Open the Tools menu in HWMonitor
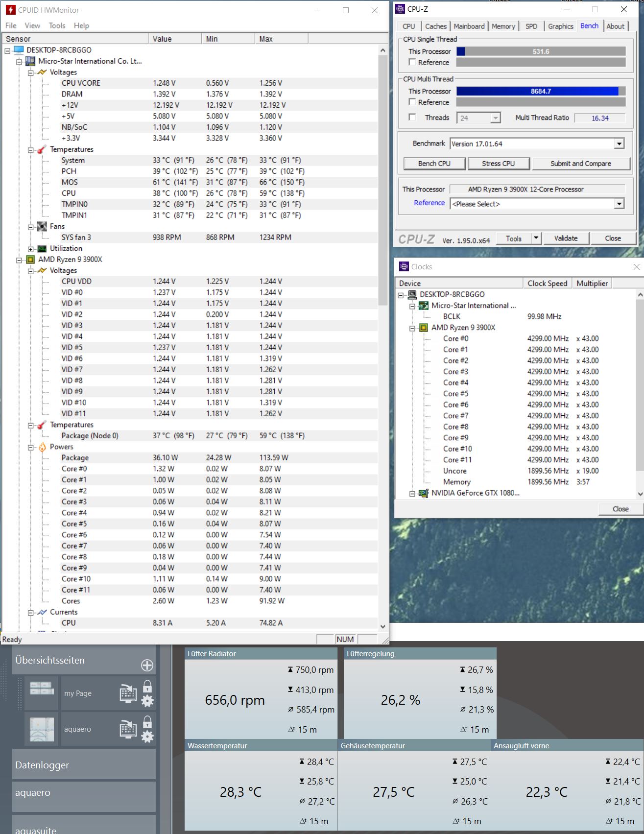This screenshot has height=834, width=644. point(57,25)
